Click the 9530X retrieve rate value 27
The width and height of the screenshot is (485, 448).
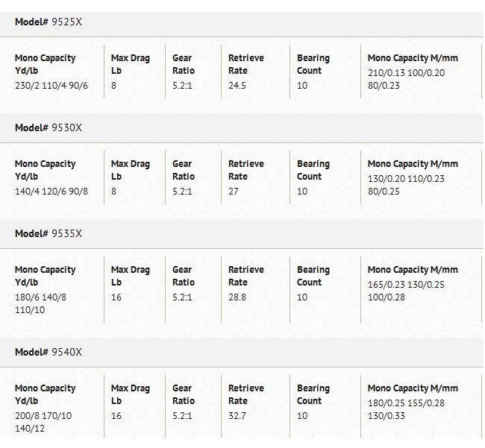pyautogui.click(x=234, y=192)
